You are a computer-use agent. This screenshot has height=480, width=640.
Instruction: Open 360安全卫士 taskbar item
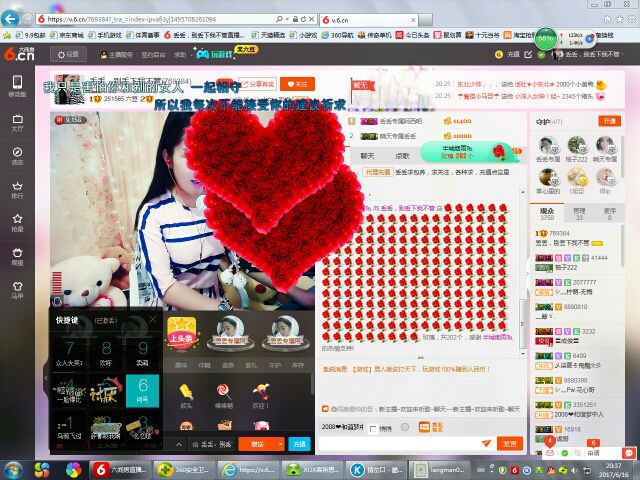coord(184,470)
